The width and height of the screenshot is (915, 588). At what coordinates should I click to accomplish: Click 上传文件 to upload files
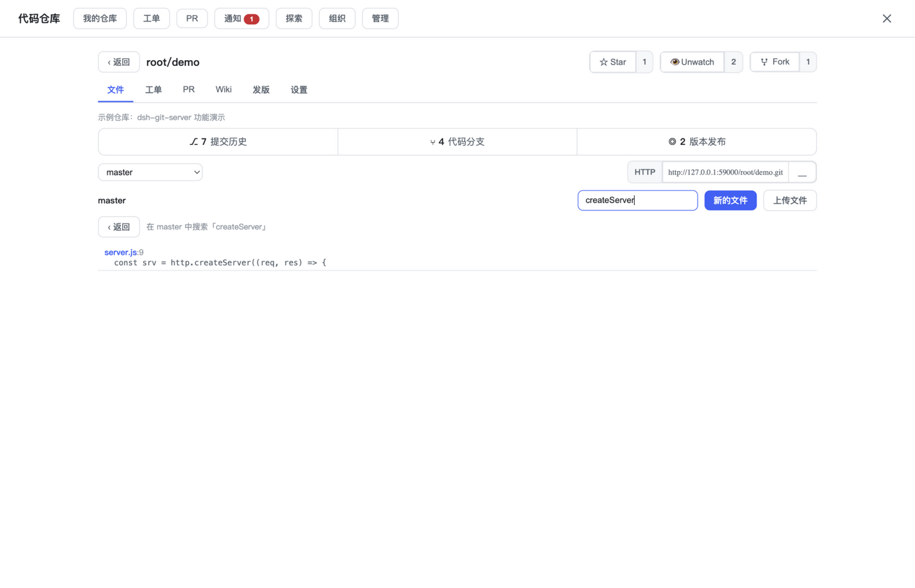click(790, 201)
